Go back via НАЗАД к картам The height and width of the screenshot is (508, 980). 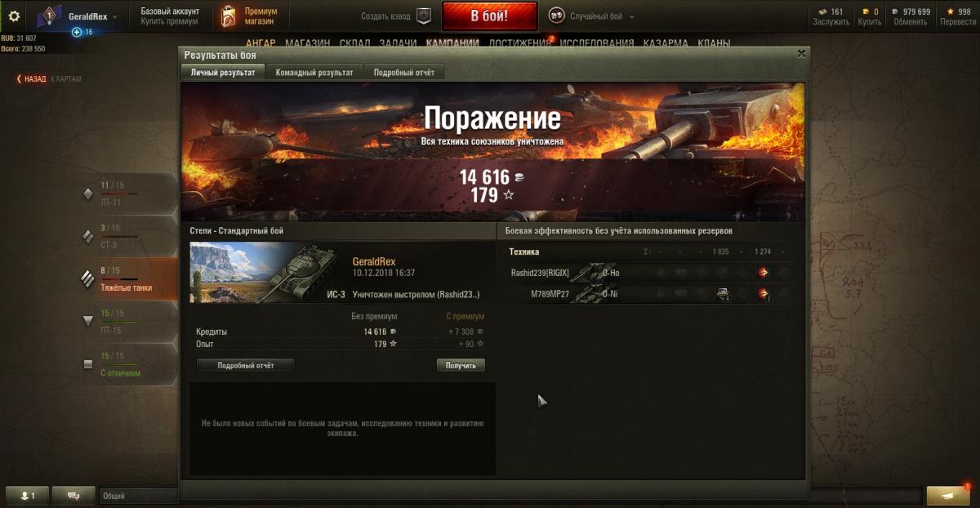click(49, 79)
